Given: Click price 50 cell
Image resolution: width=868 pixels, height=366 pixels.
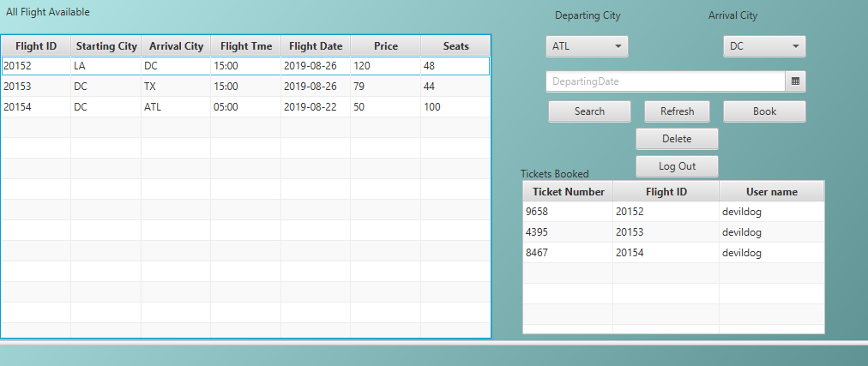Looking at the screenshot, I should 386,107.
